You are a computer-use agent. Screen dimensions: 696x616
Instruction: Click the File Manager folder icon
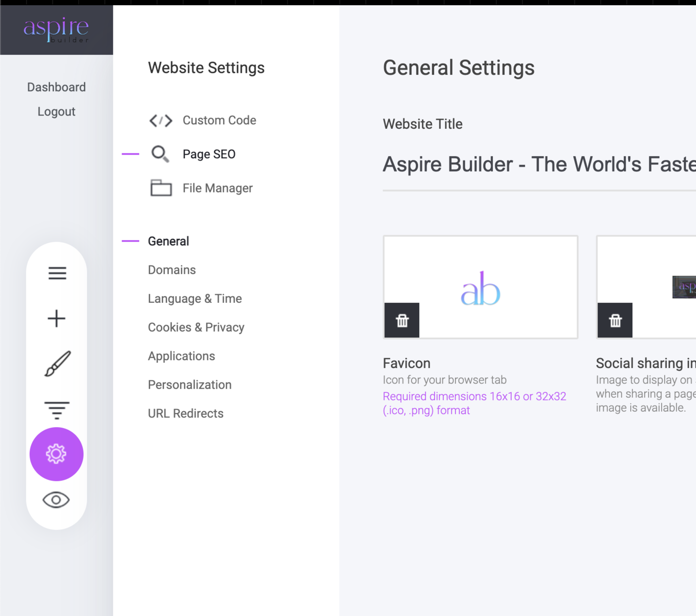pos(161,188)
